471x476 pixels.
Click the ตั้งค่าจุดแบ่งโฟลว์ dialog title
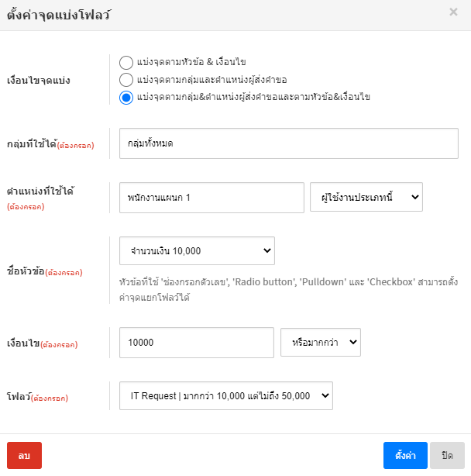point(57,14)
